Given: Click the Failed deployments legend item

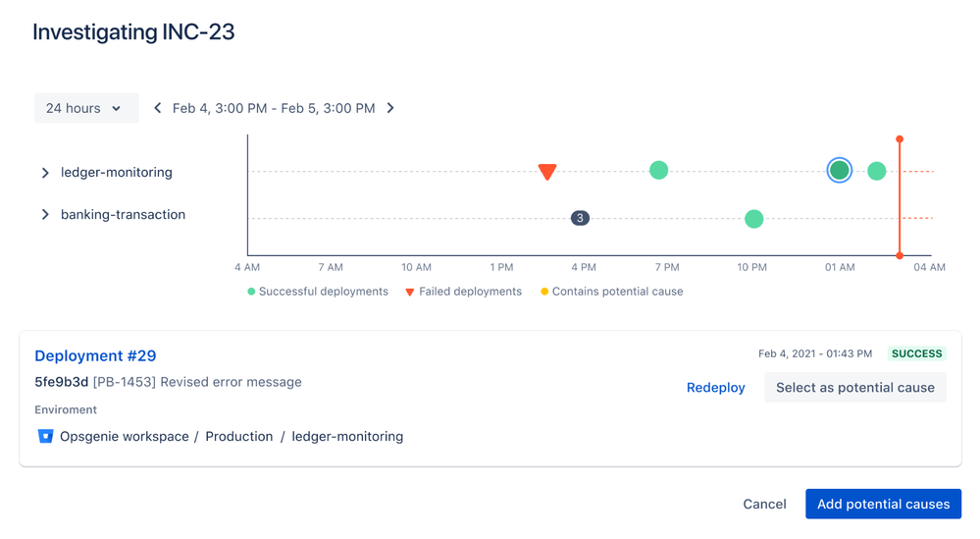Looking at the screenshot, I should [463, 292].
